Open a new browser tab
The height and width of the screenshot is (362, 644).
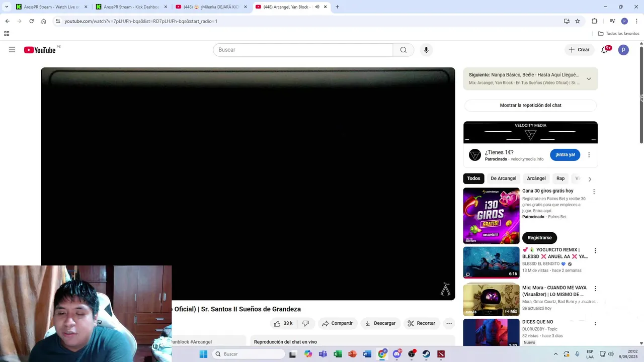click(337, 7)
